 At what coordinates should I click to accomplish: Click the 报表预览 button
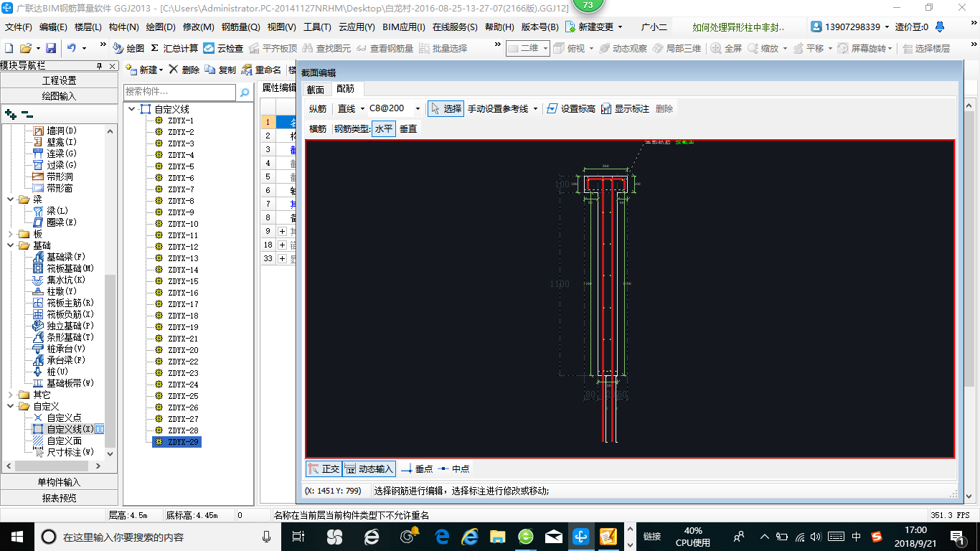(59, 497)
